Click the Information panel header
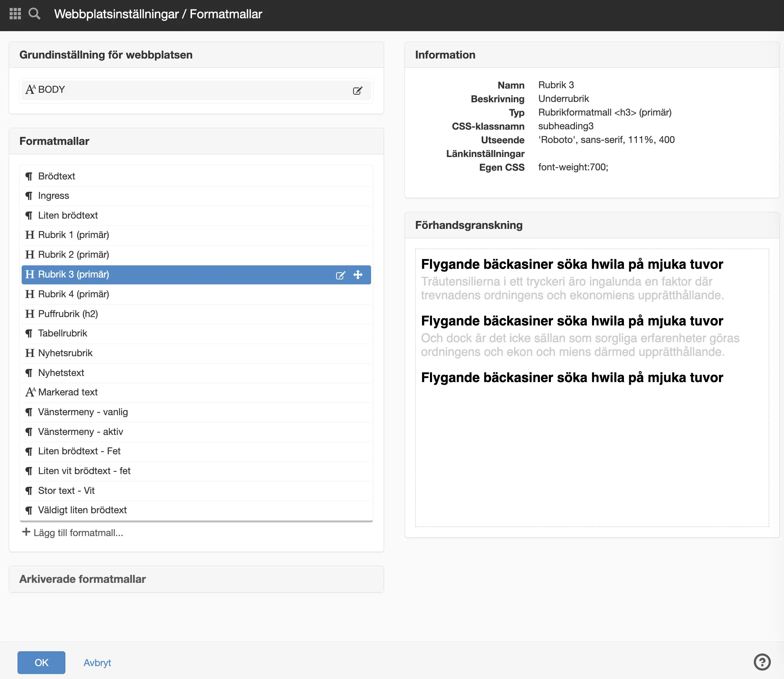Viewport: 784px width, 679px height. point(592,55)
